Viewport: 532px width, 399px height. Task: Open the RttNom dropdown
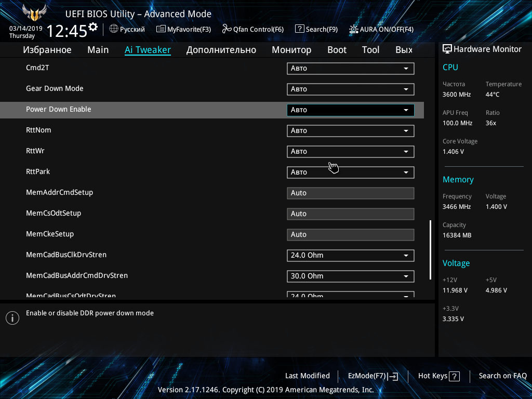[351, 130]
